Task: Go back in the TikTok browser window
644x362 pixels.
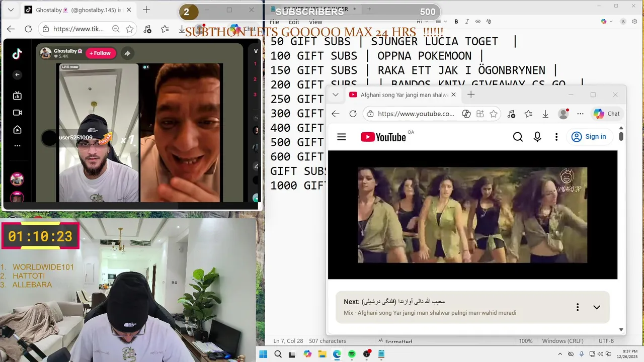Action: point(11,29)
